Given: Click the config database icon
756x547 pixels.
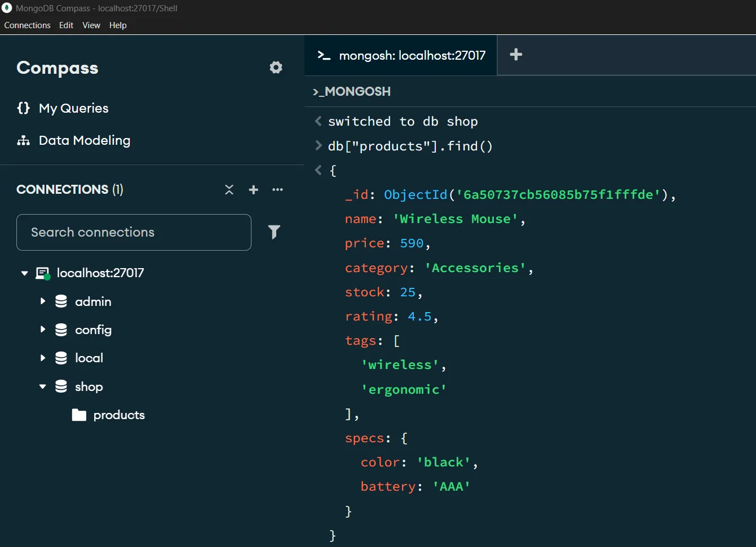Looking at the screenshot, I should [61, 330].
